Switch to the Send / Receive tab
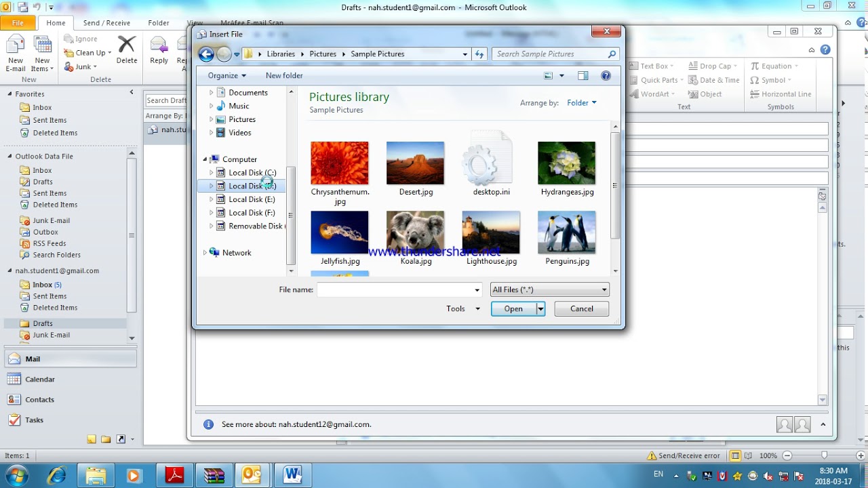This screenshot has width=868, height=488. click(106, 23)
